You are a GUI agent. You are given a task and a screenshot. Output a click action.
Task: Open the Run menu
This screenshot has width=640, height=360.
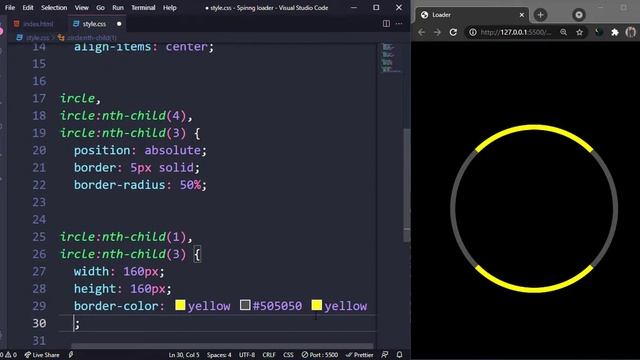click(x=118, y=7)
